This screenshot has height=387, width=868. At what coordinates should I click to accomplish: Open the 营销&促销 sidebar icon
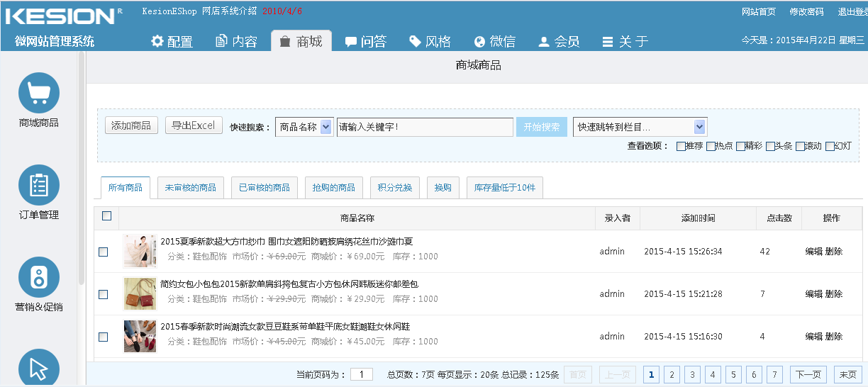39,277
